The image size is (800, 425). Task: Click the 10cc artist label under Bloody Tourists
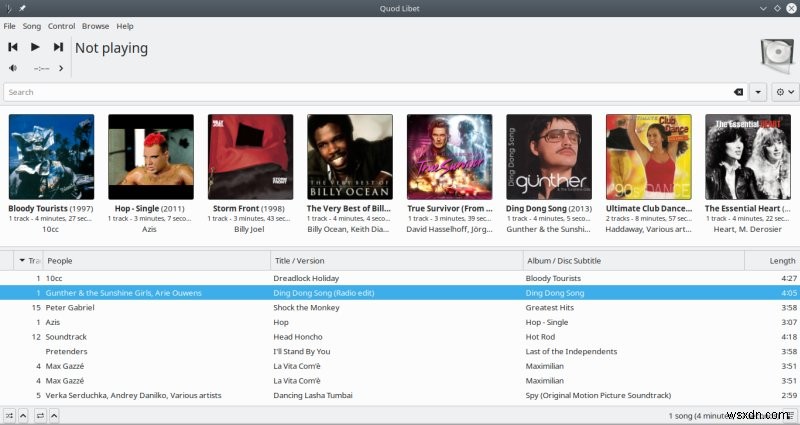[50, 229]
